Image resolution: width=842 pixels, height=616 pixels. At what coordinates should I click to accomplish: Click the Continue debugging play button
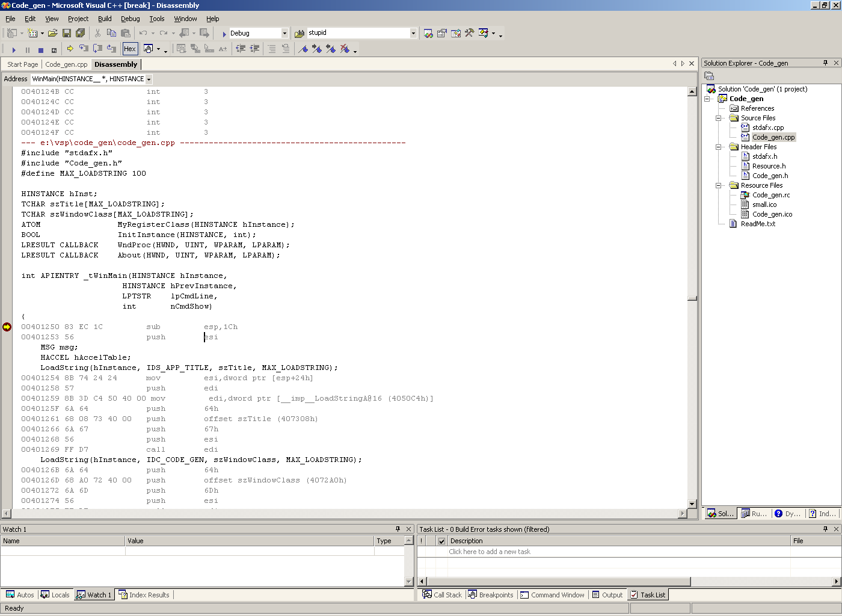coord(14,49)
